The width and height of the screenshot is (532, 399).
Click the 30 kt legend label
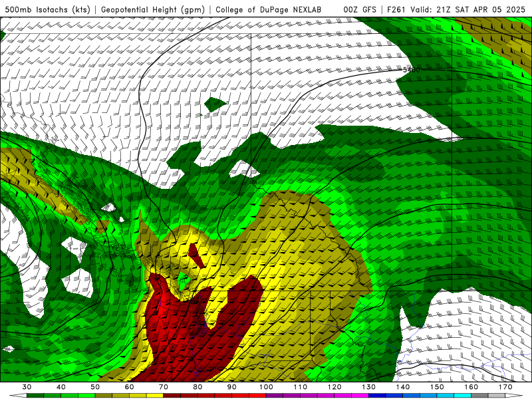pos(27,387)
